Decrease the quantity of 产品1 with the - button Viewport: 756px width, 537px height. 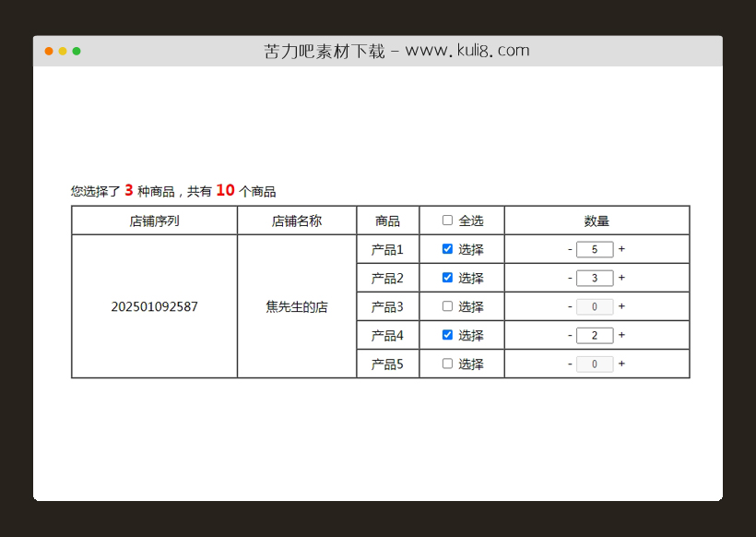pyautogui.click(x=571, y=248)
